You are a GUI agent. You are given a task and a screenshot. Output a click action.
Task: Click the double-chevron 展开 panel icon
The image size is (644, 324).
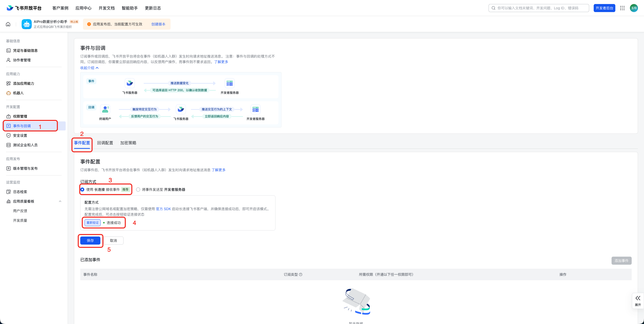pyautogui.click(x=638, y=298)
